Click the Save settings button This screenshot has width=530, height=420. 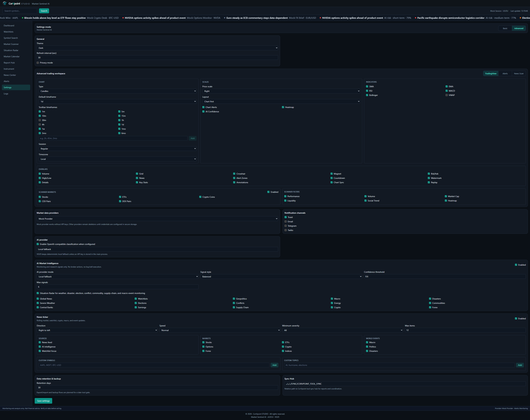(43, 401)
